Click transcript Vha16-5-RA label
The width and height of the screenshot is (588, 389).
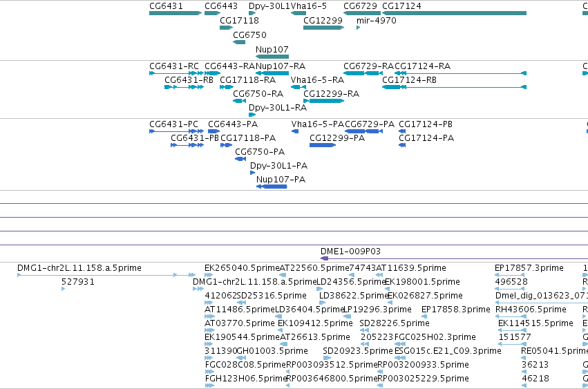317,80
